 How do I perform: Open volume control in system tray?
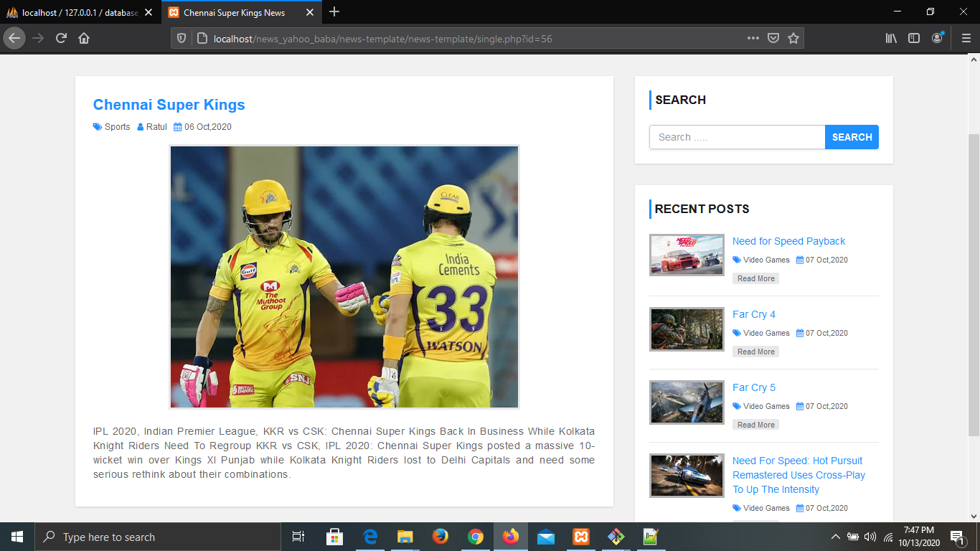pos(870,537)
